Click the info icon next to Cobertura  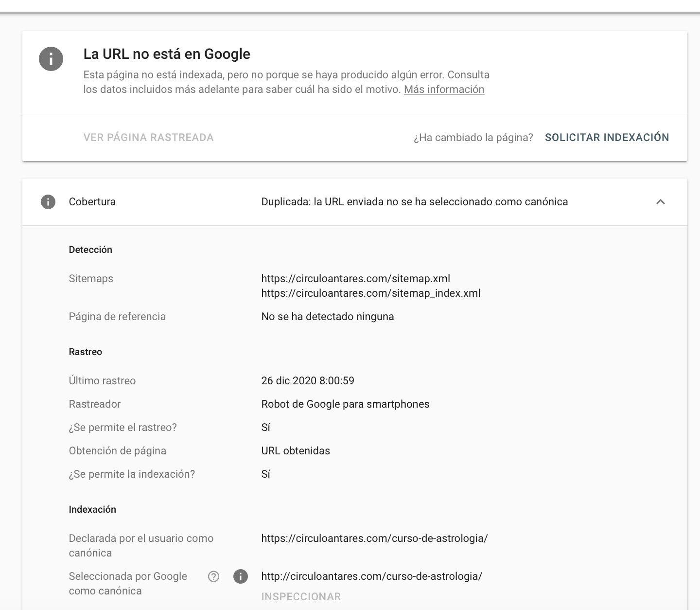pos(48,202)
